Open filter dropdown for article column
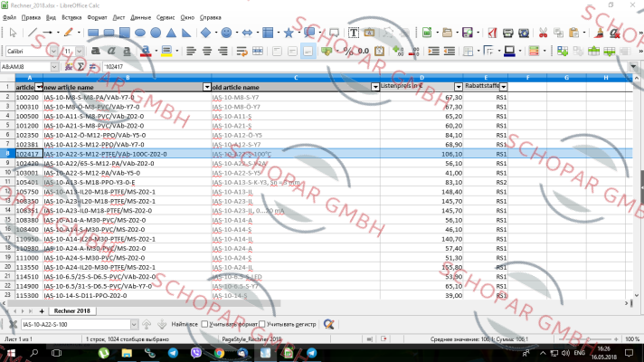Viewport: 644px width, 362px height. tap(39, 87)
